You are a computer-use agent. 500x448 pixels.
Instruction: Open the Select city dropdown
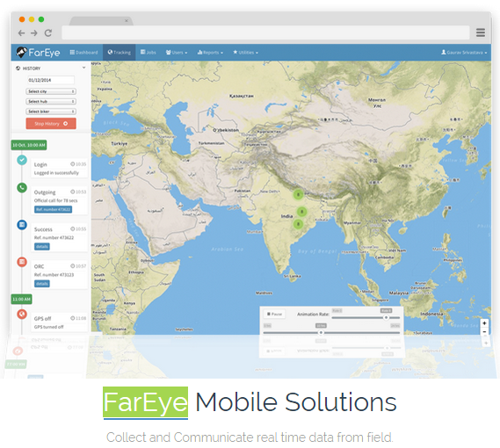point(51,91)
